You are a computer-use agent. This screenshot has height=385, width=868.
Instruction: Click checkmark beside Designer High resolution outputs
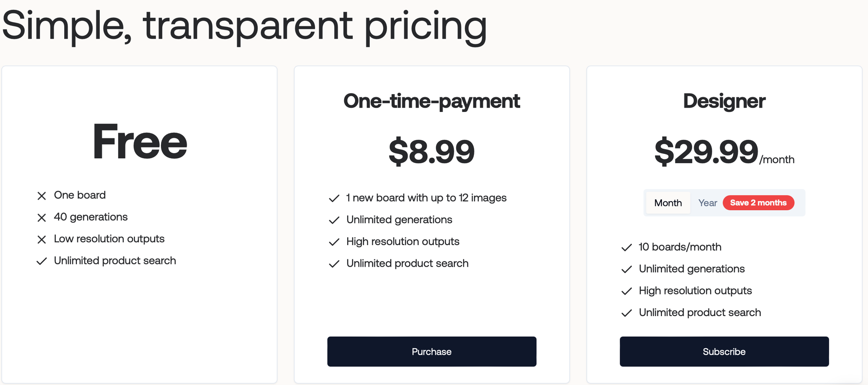pyautogui.click(x=626, y=291)
